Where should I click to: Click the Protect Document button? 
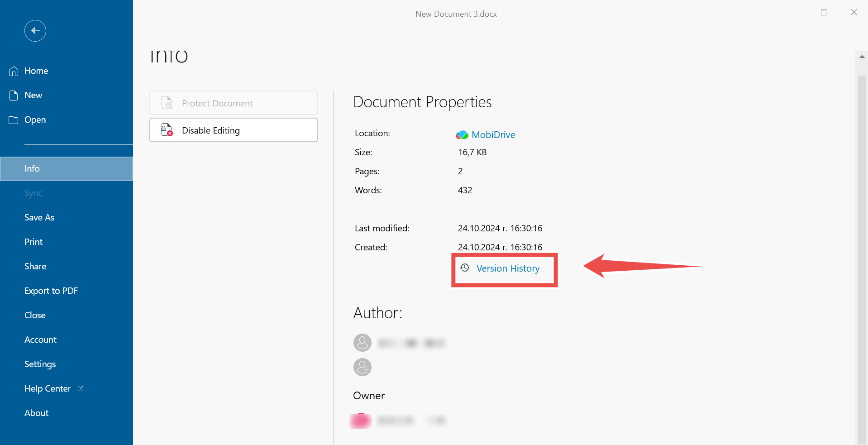[x=234, y=103]
